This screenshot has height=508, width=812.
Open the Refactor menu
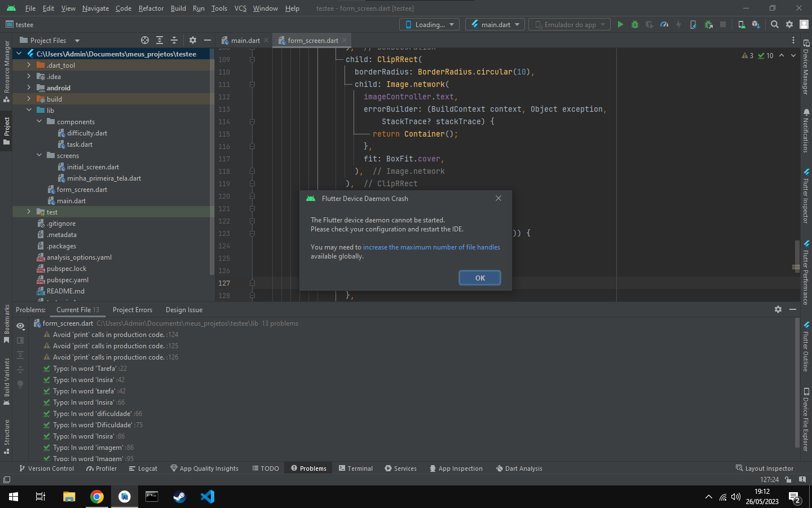(151, 8)
